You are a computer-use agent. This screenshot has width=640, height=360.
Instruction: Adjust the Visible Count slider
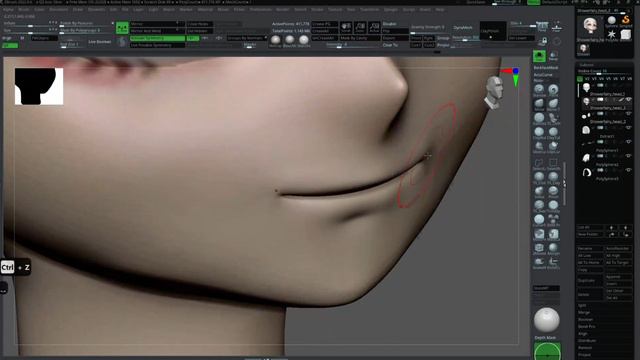(x=605, y=71)
